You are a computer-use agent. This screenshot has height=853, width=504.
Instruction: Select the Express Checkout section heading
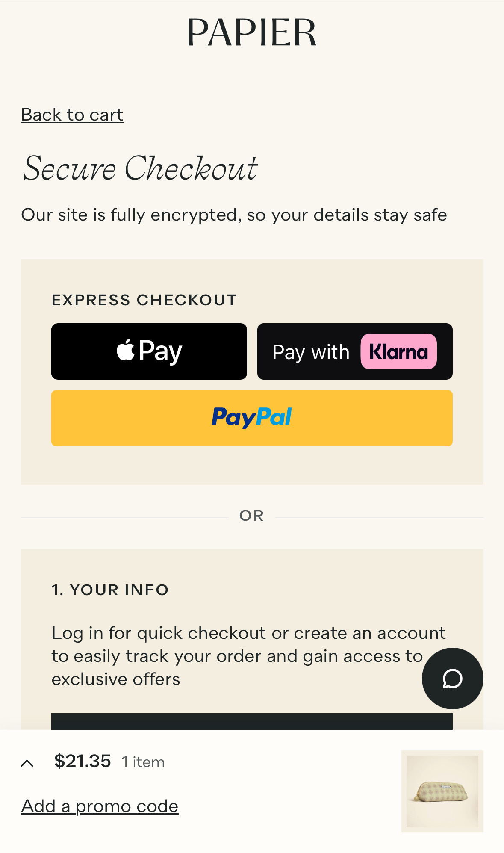tap(144, 300)
